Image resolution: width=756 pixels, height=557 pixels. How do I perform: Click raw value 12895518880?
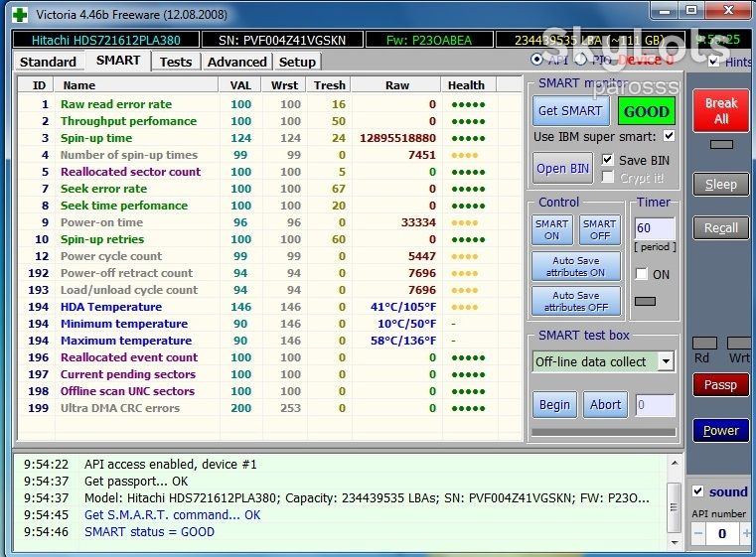point(397,138)
